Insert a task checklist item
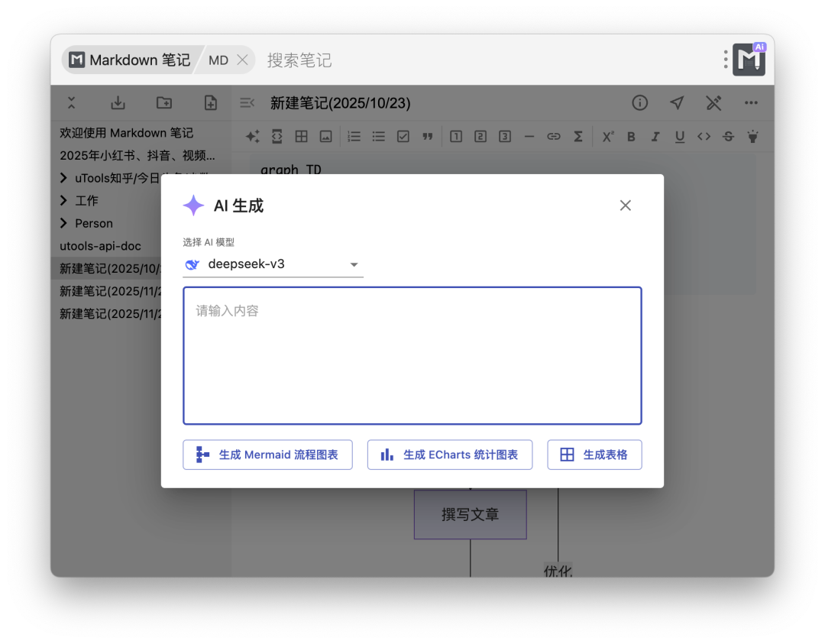Image resolution: width=825 pixels, height=644 pixels. [403, 137]
